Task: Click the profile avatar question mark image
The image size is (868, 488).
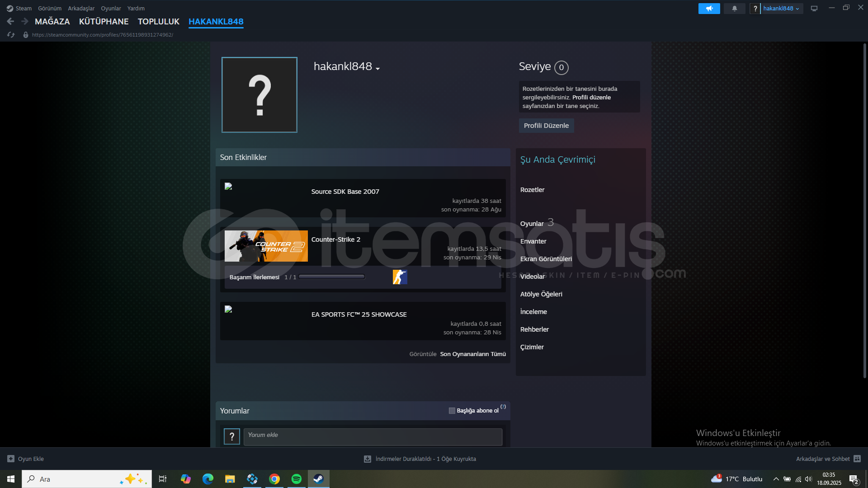Action: coord(259,95)
